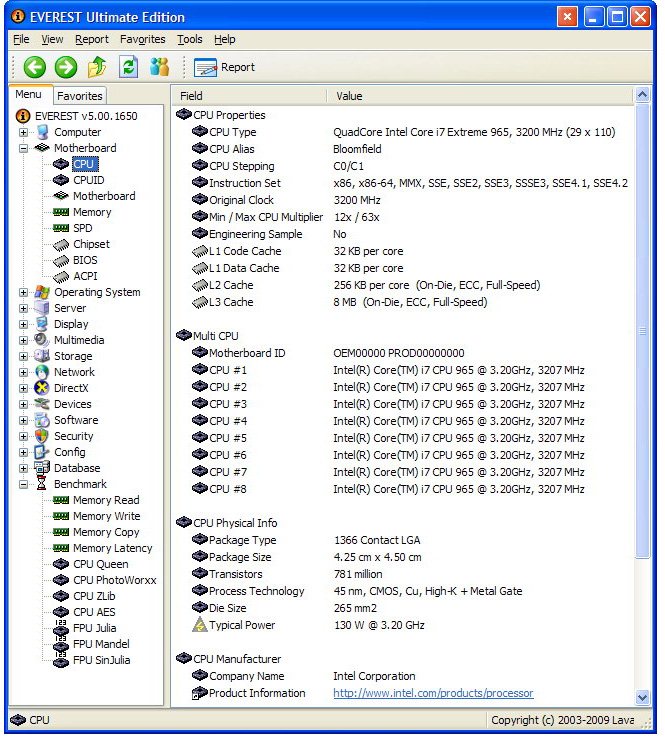Screen dimensions: 665x738
Task: Click the CPU Alias value Bloomfield
Action: click(x=357, y=149)
